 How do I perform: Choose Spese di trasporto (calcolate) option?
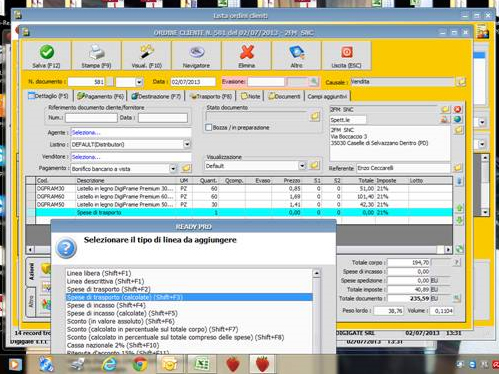(x=189, y=297)
